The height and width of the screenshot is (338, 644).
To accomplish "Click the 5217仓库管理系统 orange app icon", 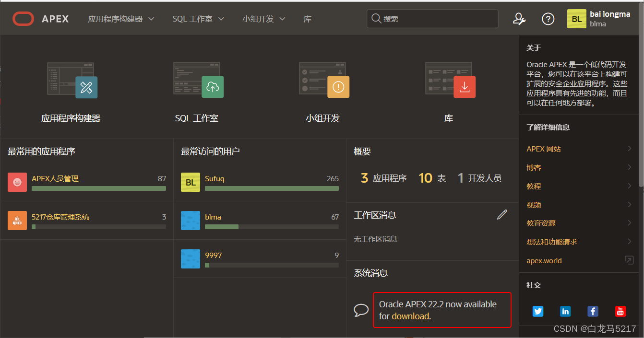I will pos(17,221).
